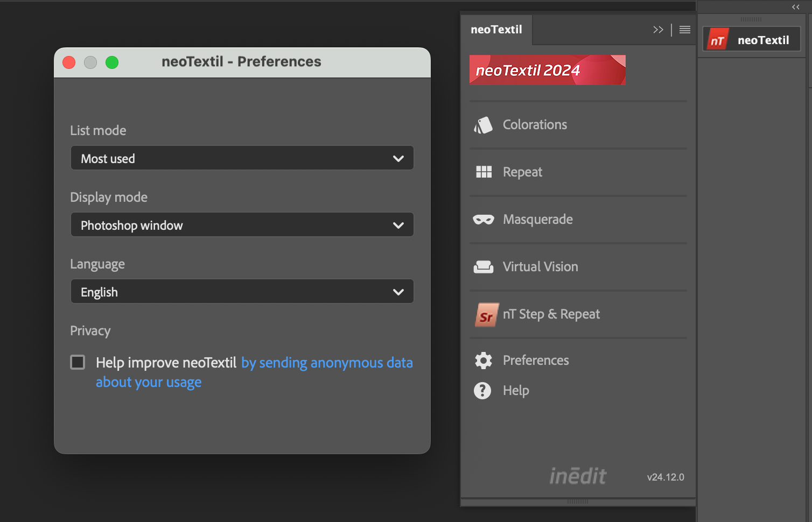Click the Virtual Vision sofa icon
812x522 pixels.
coord(483,267)
